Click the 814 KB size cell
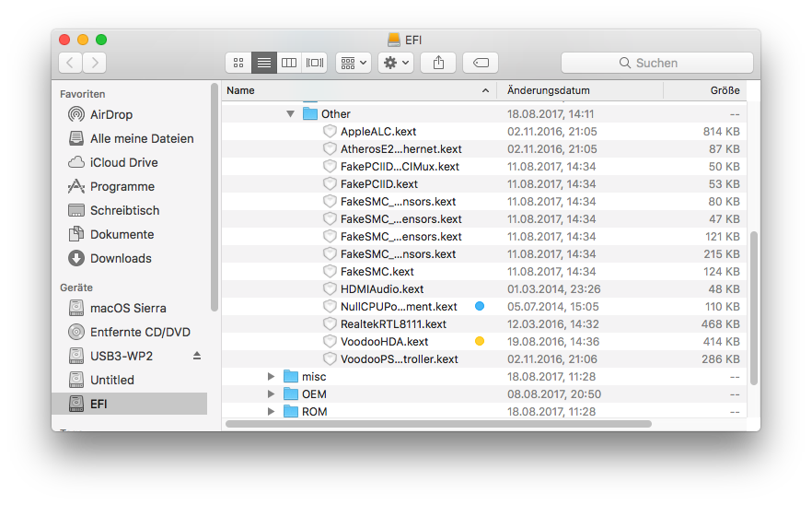Image resolution: width=812 pixels, height=505 pixels. pyautogui.click(x=721, y=131)
